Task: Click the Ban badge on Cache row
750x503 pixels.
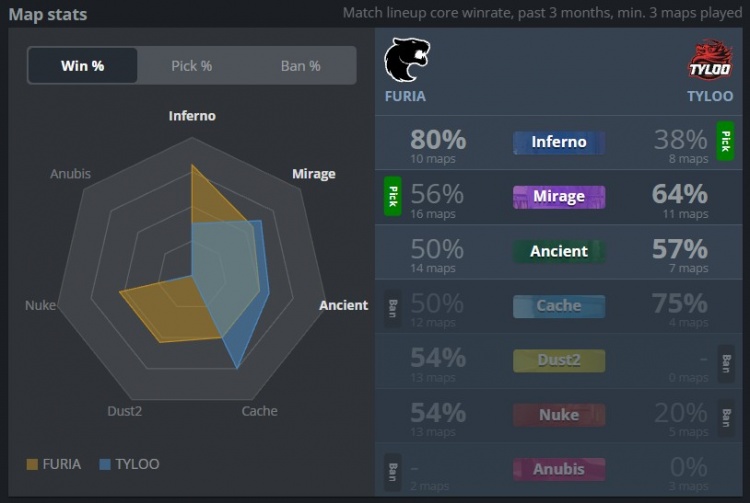Action: click(393, 308)
